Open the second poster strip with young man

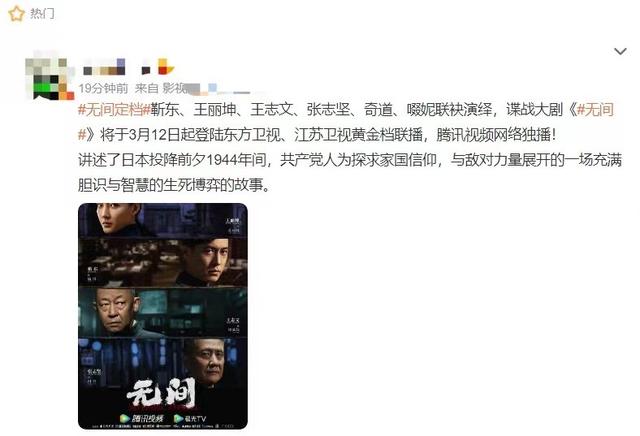[x=163, y=262]
